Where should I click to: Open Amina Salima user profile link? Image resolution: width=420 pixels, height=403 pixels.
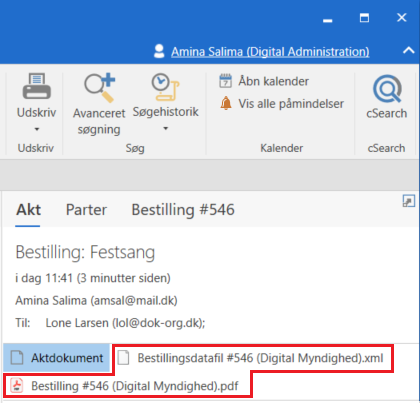270,52
